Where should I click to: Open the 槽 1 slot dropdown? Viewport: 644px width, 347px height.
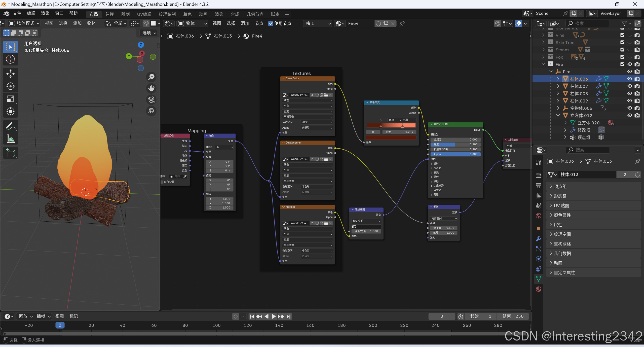[318, 23]
